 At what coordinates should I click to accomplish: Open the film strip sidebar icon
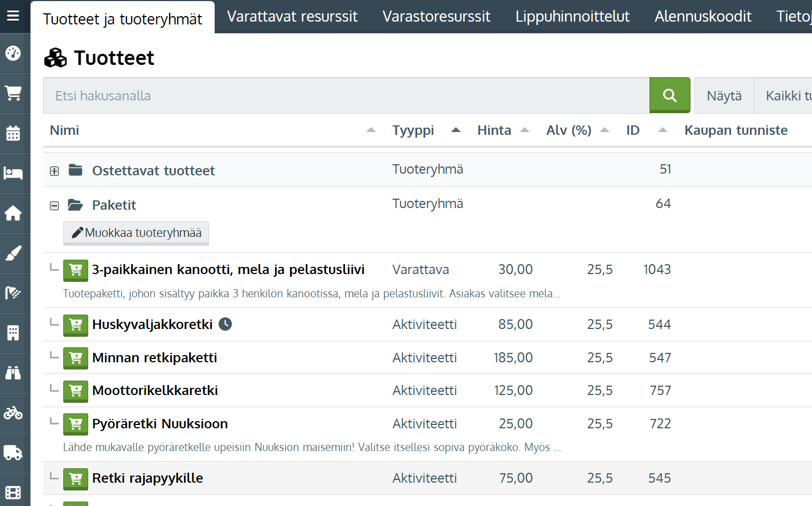click(x=13, y=493)
